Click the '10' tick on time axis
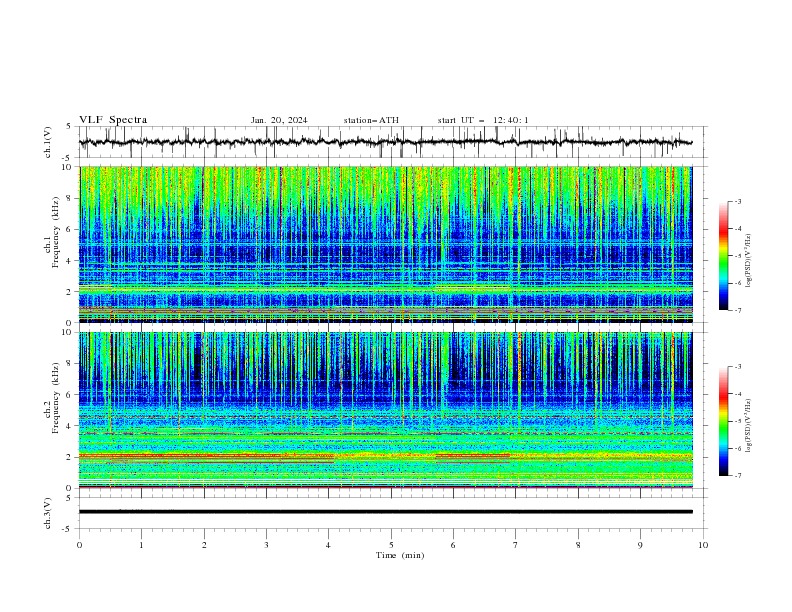 703,545
